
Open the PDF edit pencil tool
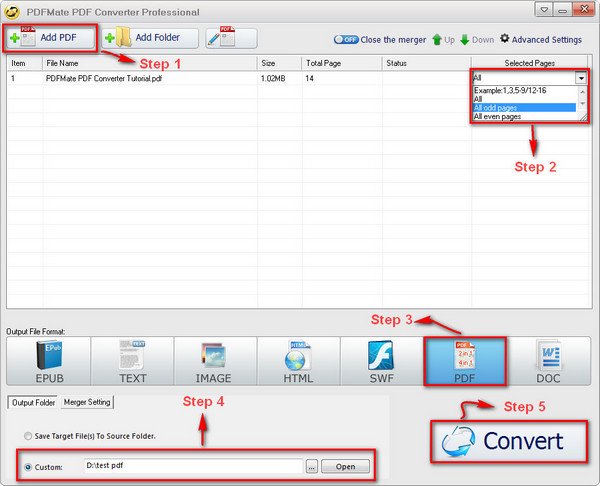pos(231,38)
